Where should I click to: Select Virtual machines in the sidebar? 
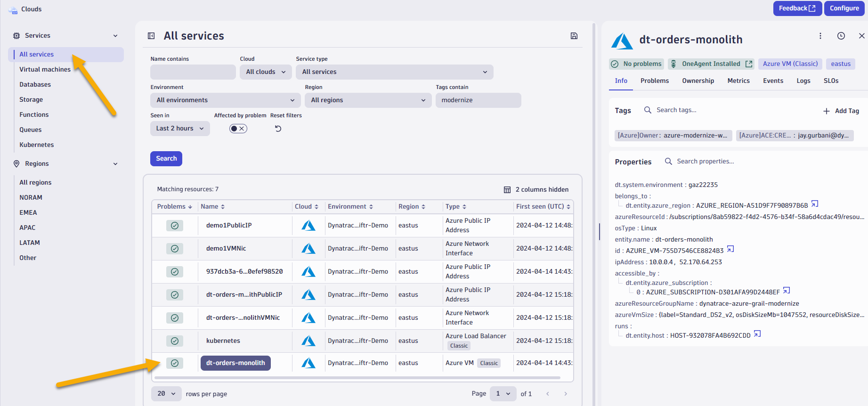point(45,69)
